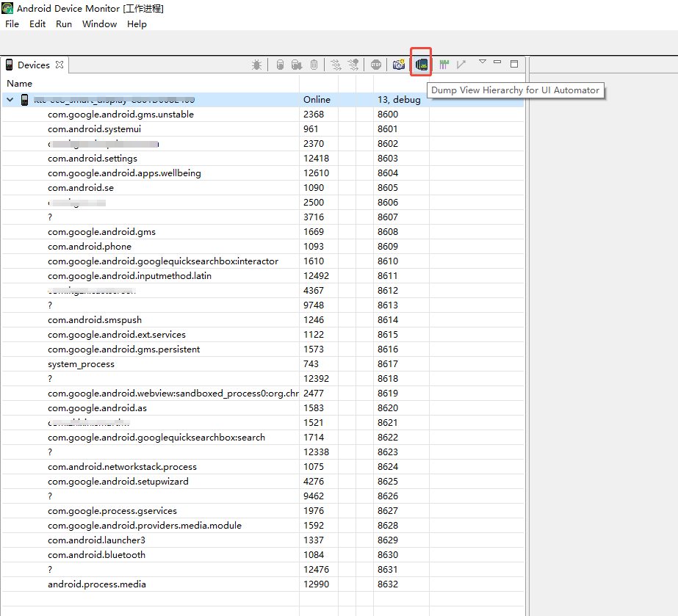Click debug port cell 8606

pos(388,203)
